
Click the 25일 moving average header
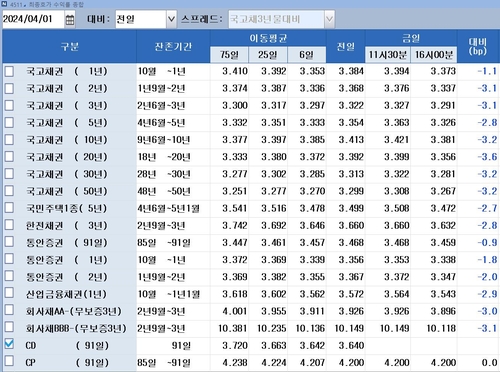268,55
